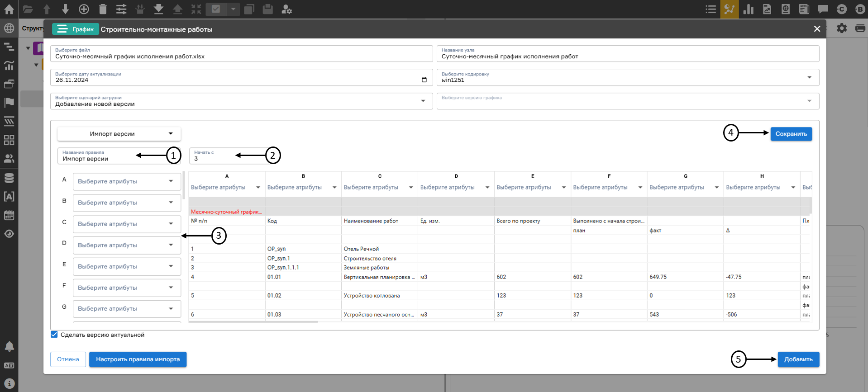Click the 'Сохранить' button
The image size is (868, 392).
coord(791,134)
